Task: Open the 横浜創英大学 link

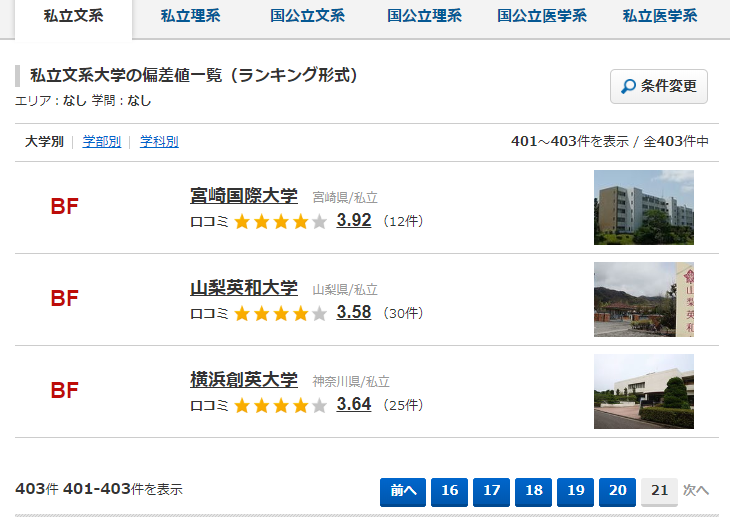Action: click(243, 380)
